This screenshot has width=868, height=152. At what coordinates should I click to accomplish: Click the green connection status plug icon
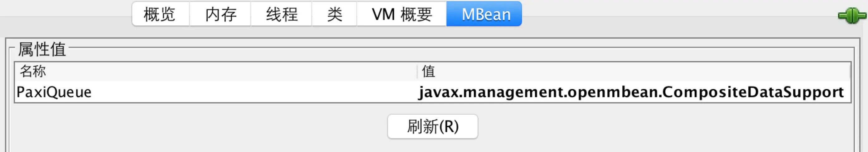coord(852,16)
